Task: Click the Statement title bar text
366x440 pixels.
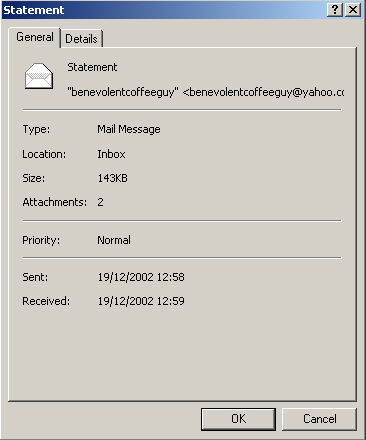Action: click(34, 10)
